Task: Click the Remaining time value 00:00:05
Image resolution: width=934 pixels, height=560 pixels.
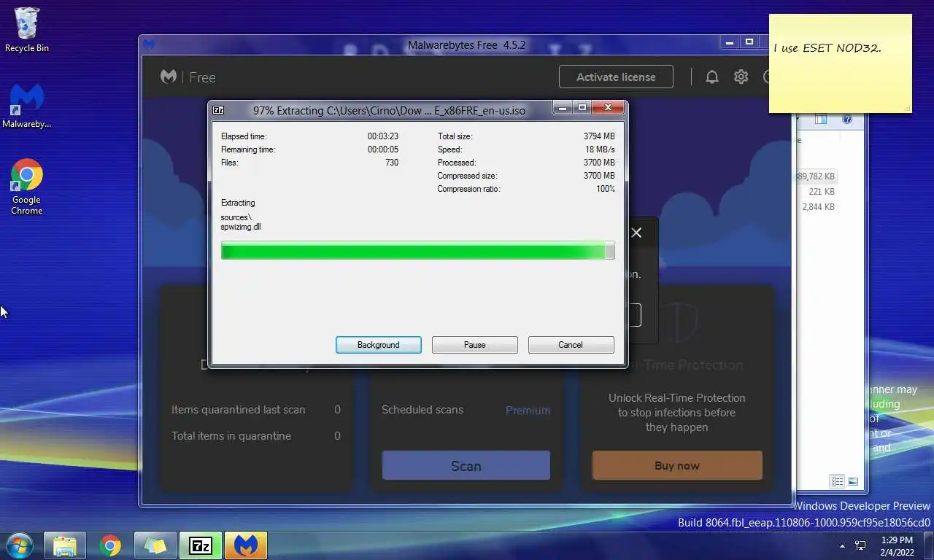Action: [383, 149]
